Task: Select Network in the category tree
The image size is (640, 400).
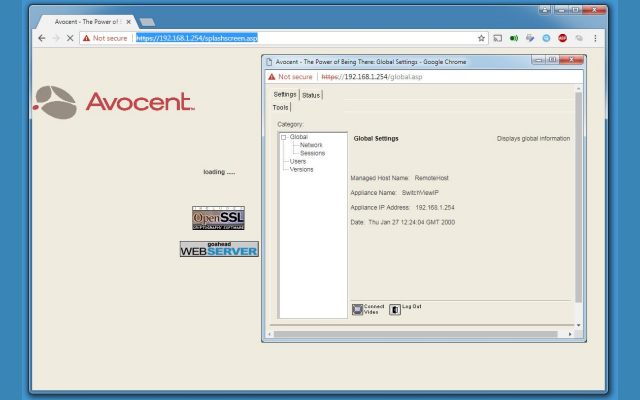Action: [x=311, y=145]
